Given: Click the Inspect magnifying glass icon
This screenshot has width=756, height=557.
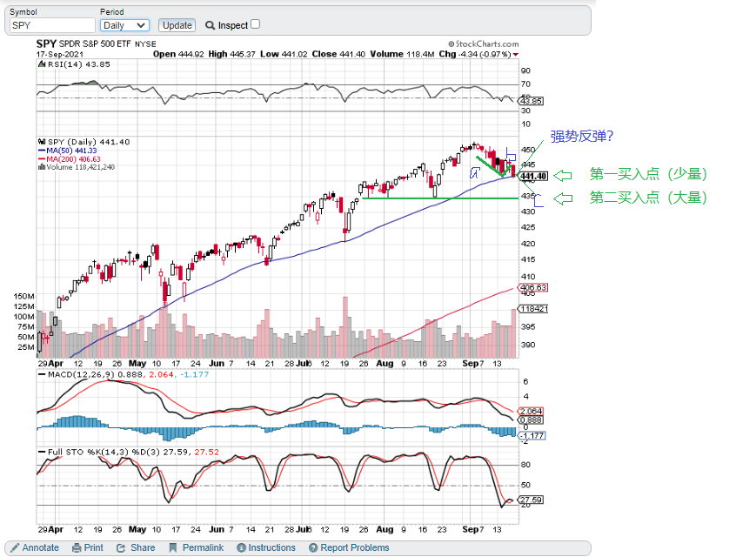Looking at the screenshot, I should pos(210,25).
